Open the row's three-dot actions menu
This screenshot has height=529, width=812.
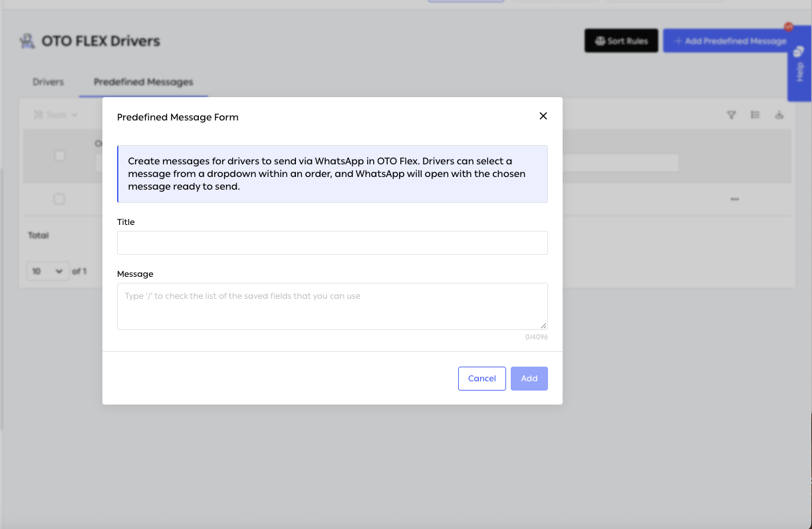coord(735,199)
